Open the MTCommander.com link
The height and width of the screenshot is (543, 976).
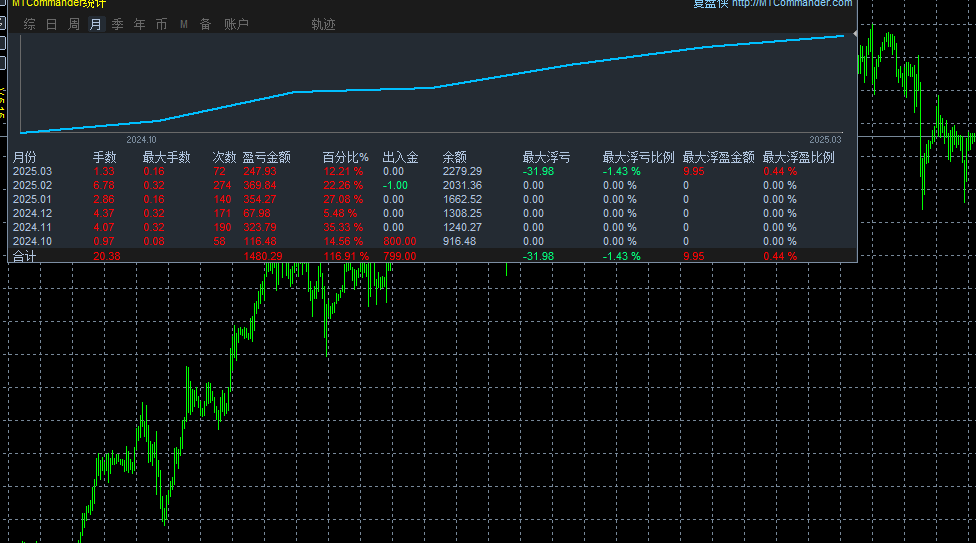(792, 4)
